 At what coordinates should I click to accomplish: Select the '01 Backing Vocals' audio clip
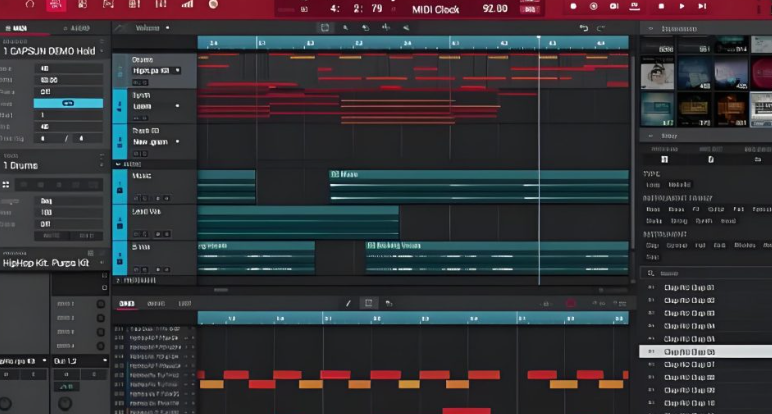click(x=497, y=257)
